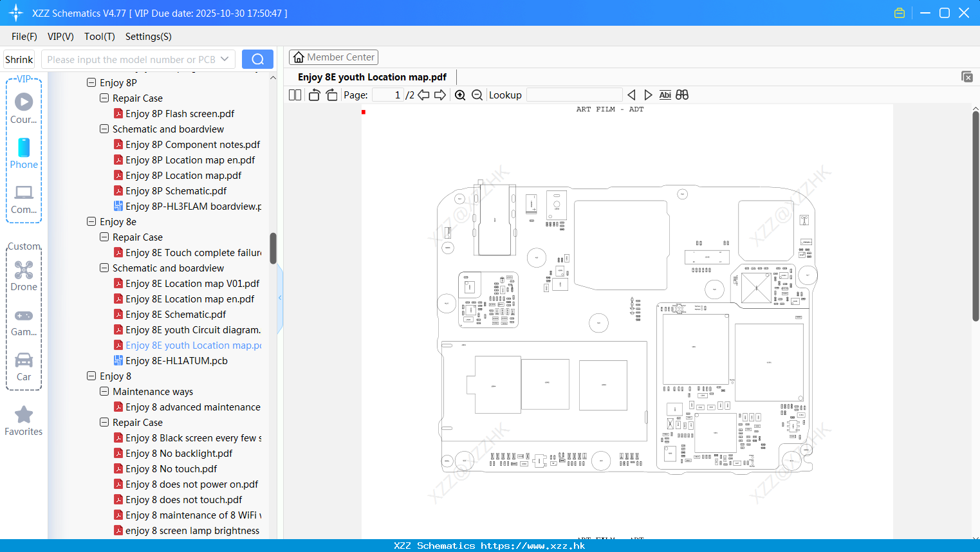
Task: Open the Member Center
Action: (333, 57)
